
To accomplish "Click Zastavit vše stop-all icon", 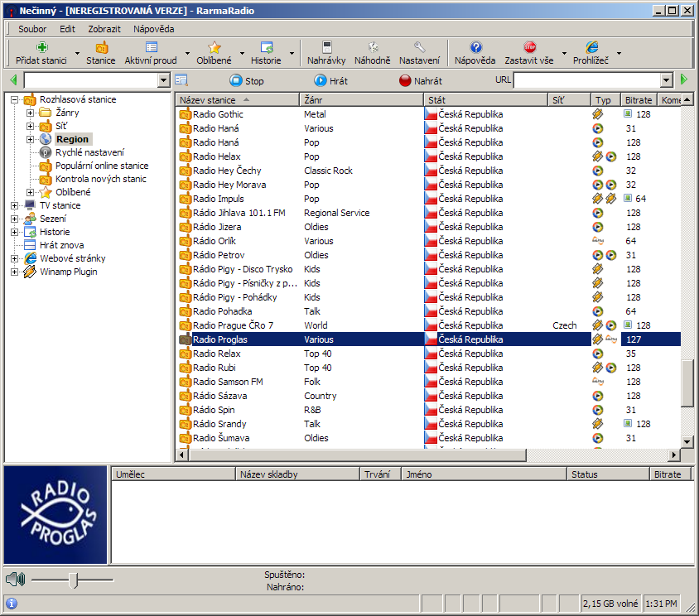I will 529,47.
